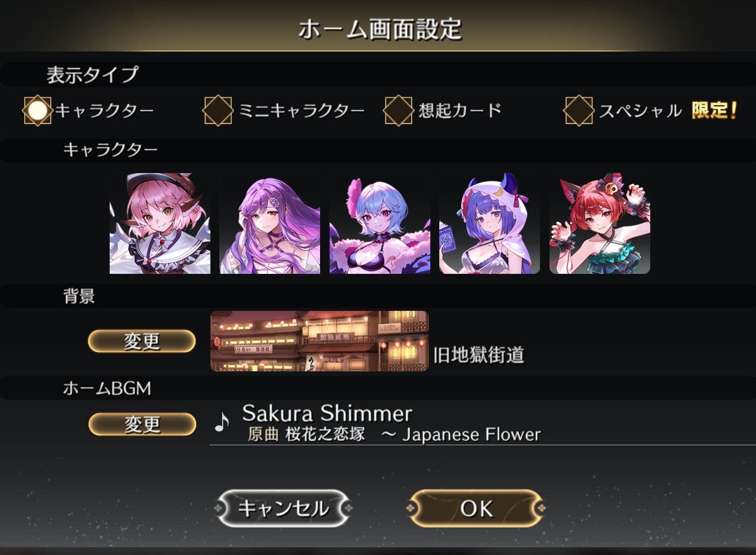Image resolution: width=756 pixels, height=555 pixels.
Task: Pick the long purple-haired character portrait
Action: [x=270, y=223]
